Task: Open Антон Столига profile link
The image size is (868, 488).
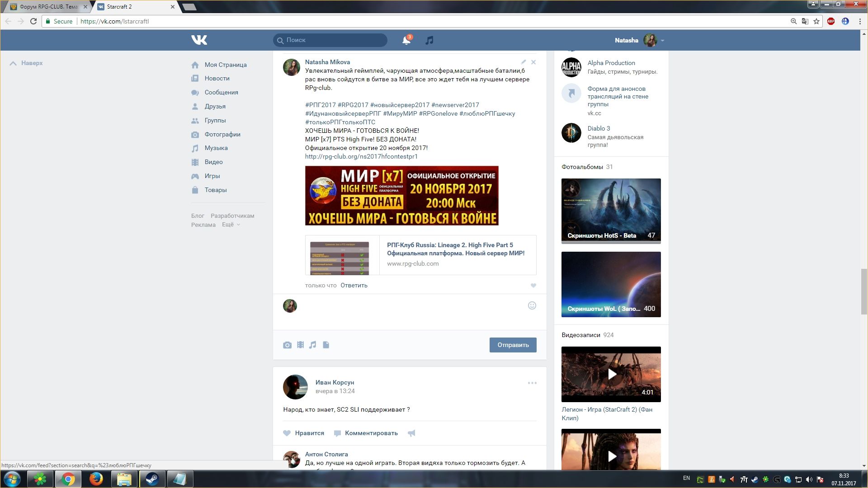Action: [326, 454]
